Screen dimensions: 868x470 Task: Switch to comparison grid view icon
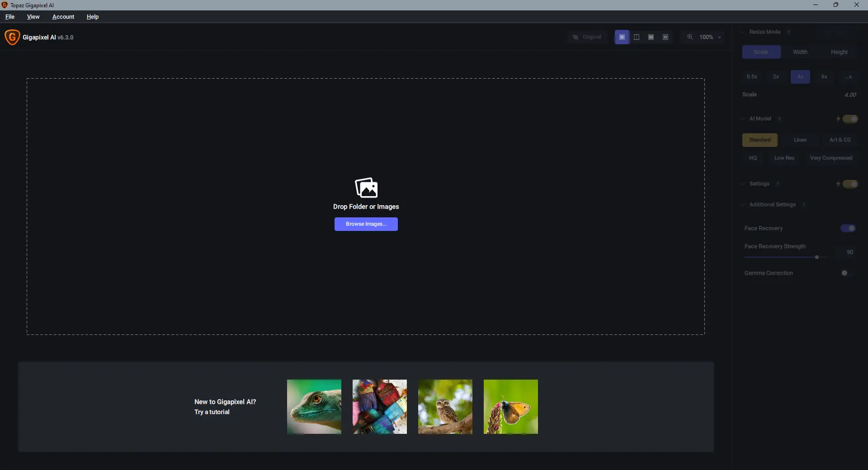665,37
